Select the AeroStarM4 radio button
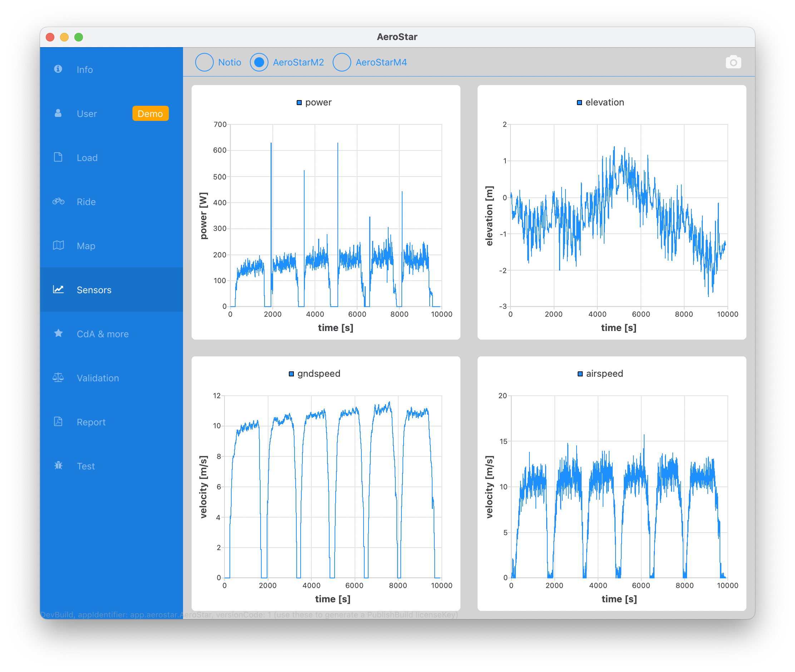Screen dimensions: 795x672 click(342, 62)
